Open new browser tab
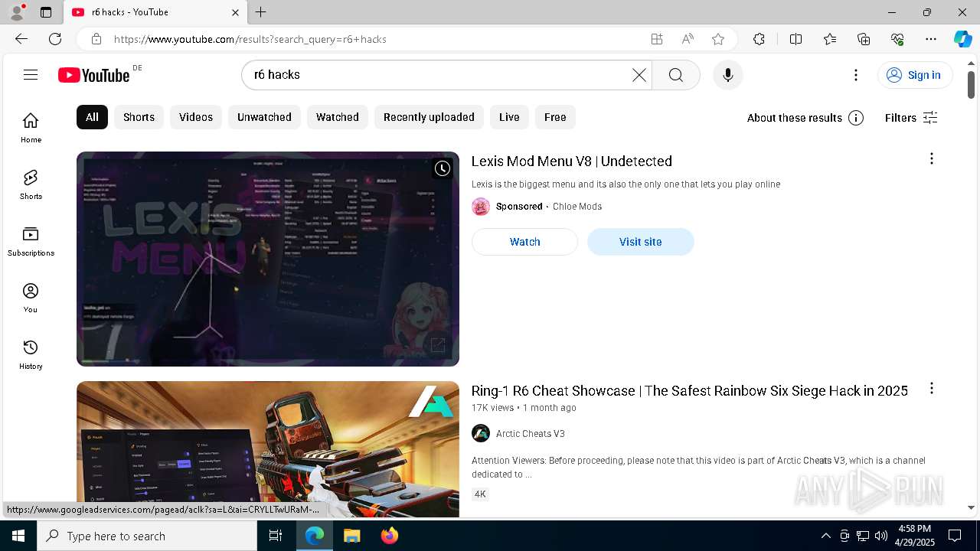The height and width of the screenshot is (551, 980). pos(261,12)
